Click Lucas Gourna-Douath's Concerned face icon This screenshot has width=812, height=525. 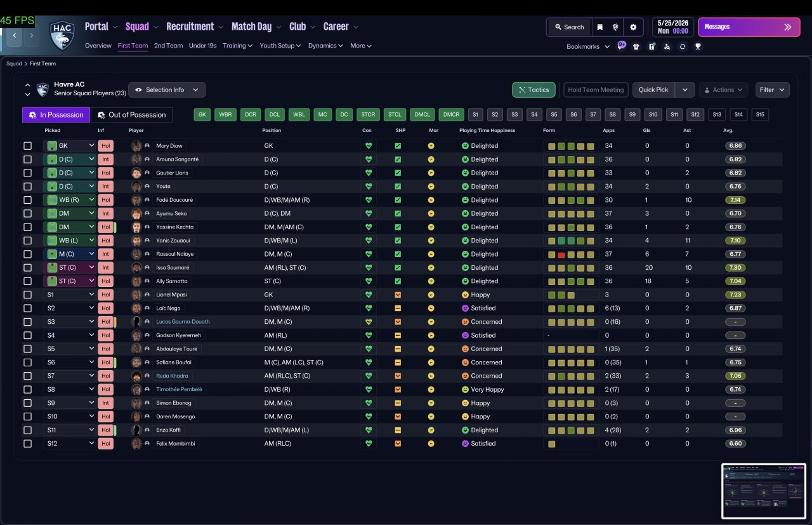(465, 322)
